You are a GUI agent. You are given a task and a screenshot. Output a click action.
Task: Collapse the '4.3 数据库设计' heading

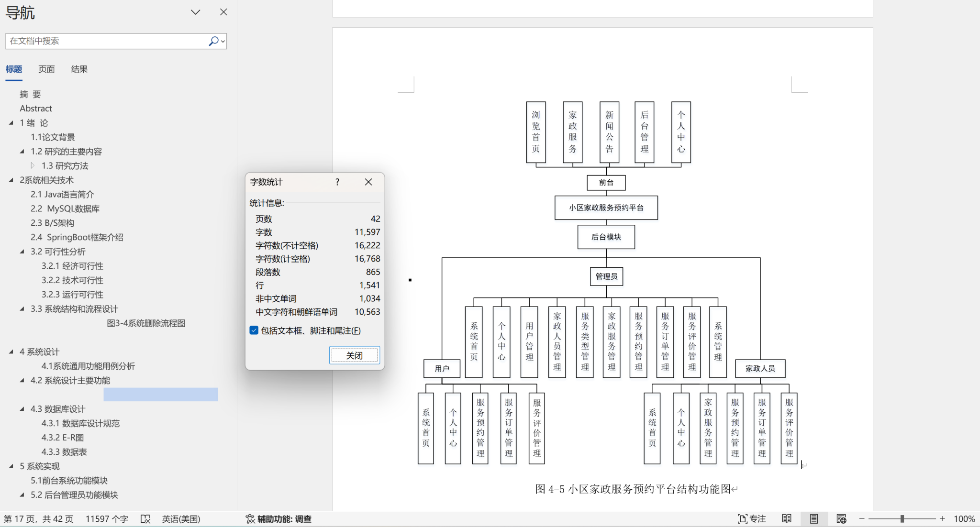tap(22, 409)
